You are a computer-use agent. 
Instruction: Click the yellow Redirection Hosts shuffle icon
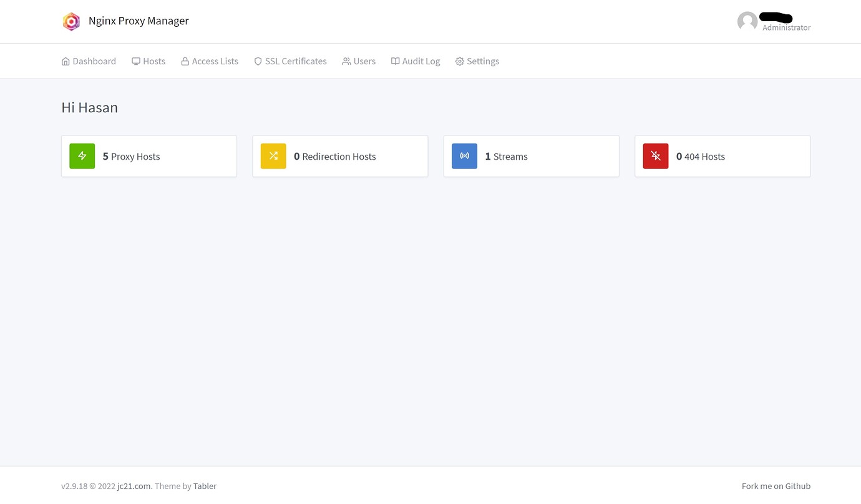273,156
